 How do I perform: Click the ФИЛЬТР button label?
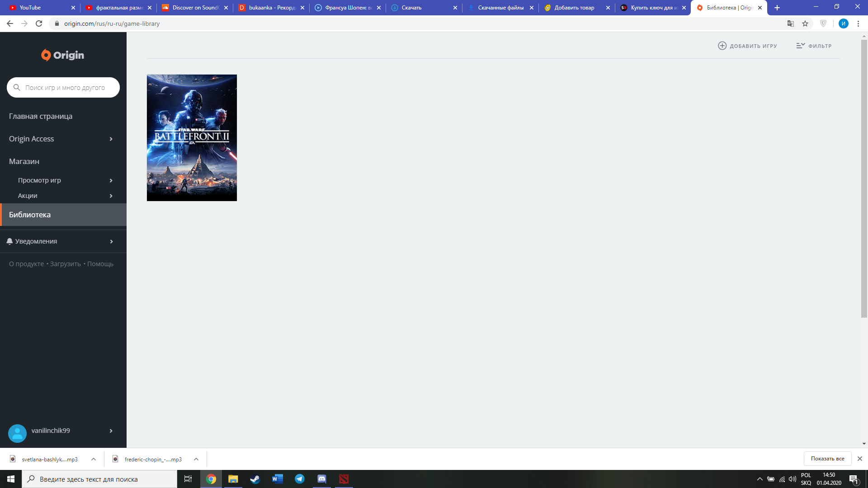coord(820,46)
